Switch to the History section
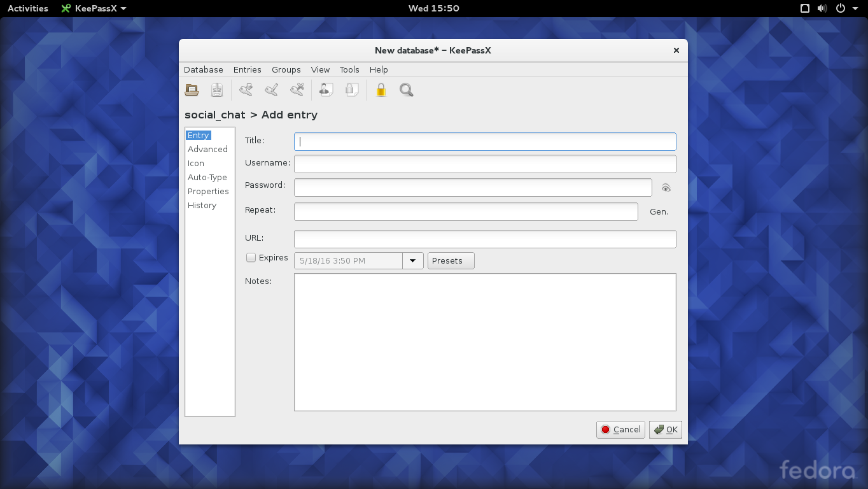868x489 pixels. pos(202,206)
